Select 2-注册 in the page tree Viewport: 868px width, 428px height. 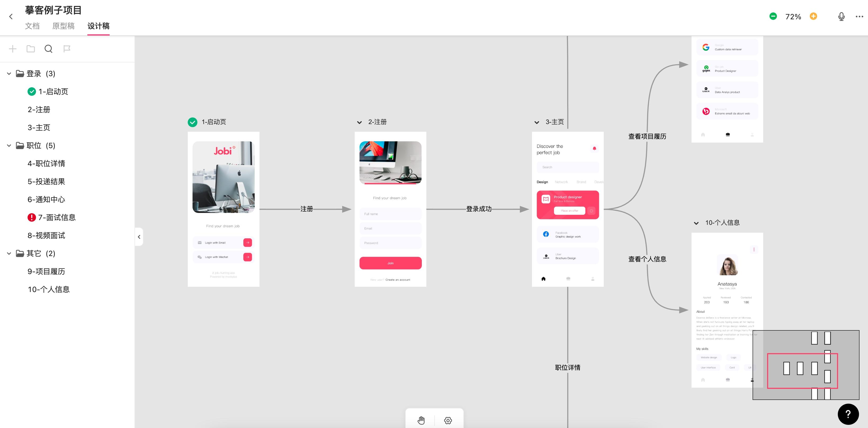[x=39, y=110]
